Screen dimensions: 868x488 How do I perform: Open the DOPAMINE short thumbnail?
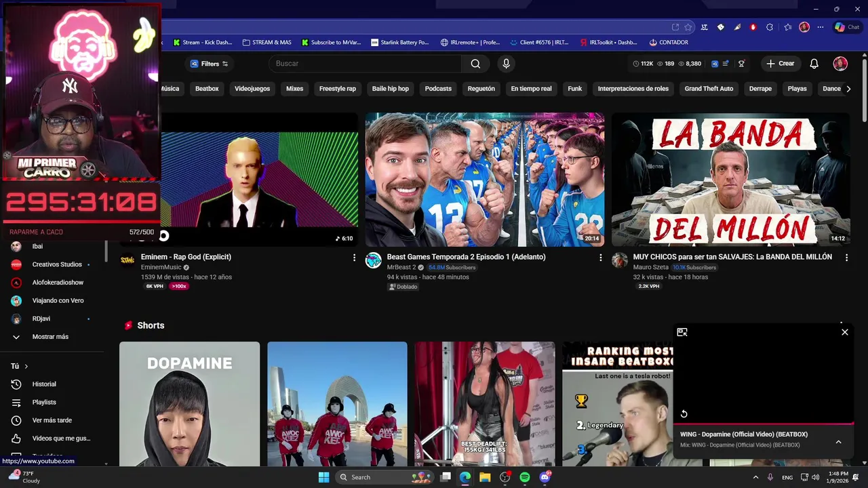pos(189,404)
